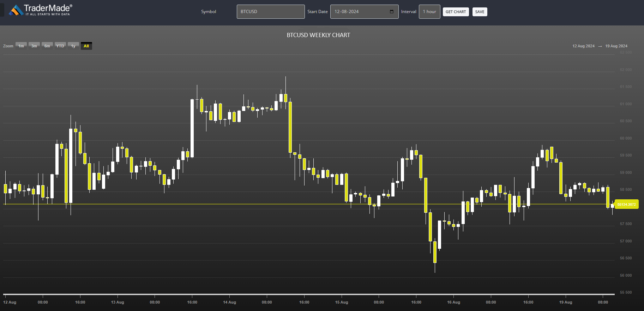The width and height of the screenshot is (644, 311).
Task: Click the TraderMade logo
Action: [41, 10]
